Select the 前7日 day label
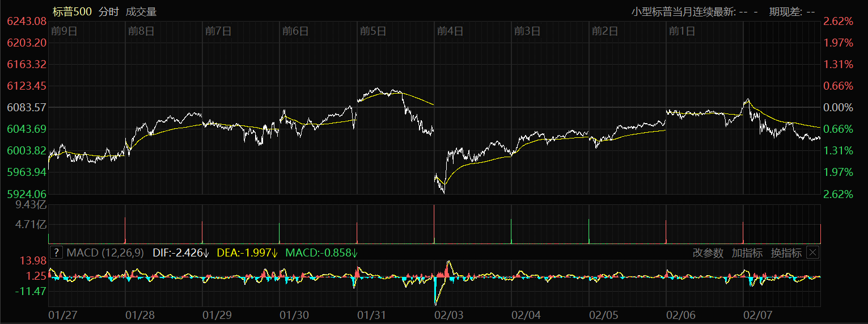868x324 pixels. (218, 31)
